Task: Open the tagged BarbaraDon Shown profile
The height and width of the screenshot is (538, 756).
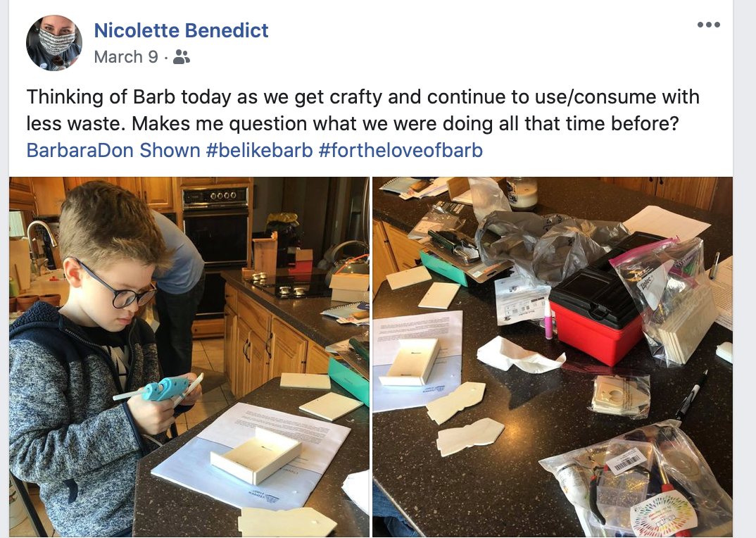Action: click(x=113, y=151)
